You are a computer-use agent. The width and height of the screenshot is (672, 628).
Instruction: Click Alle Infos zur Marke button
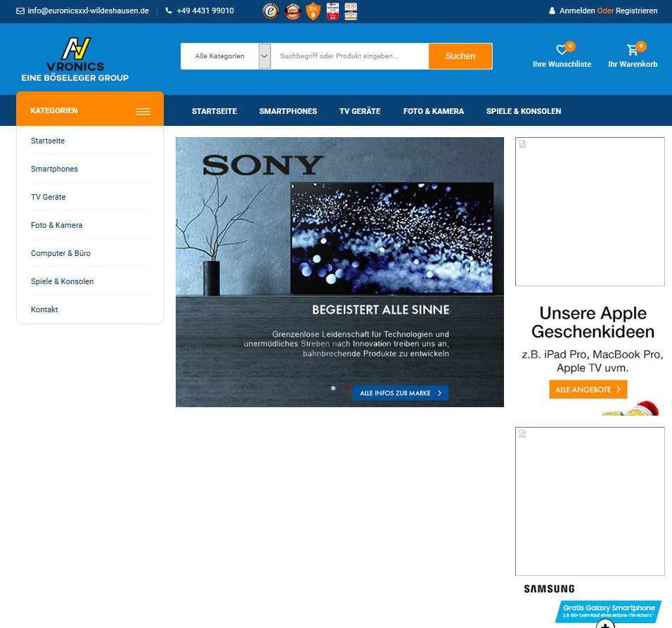point(401,393)
